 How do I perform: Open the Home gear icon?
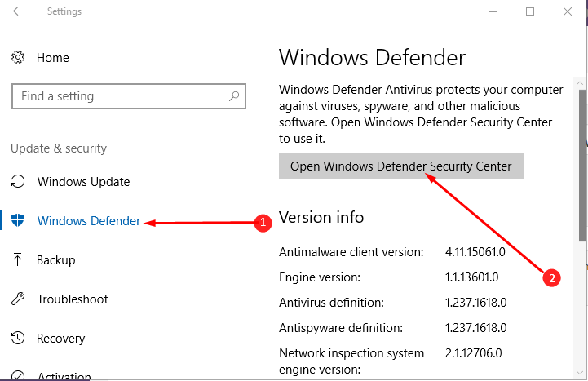[18, 57]
